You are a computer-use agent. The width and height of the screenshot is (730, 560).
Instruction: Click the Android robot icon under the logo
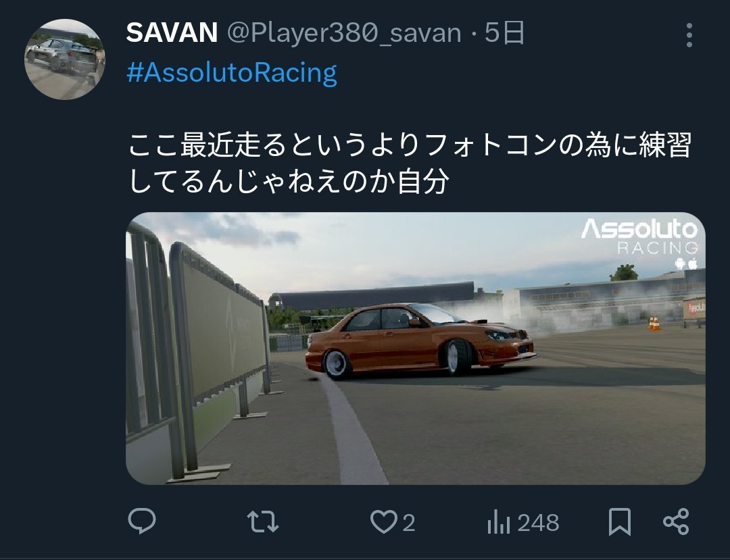pos(680,263)
